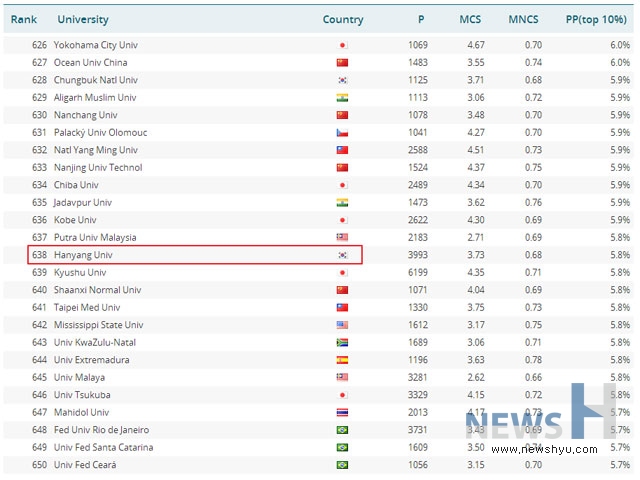
Task: Click the Malaysian flag for Putra Univ Malaysia
Action: click(342, 237)
